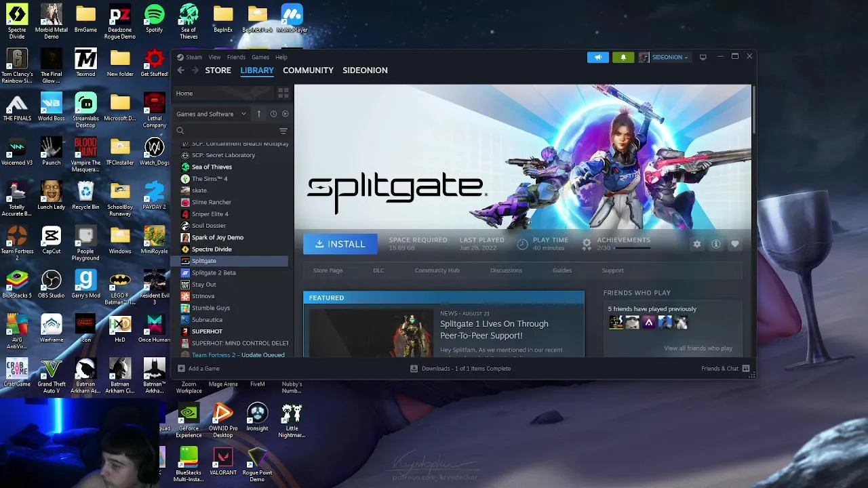Open the View menu

click(214, 57)
